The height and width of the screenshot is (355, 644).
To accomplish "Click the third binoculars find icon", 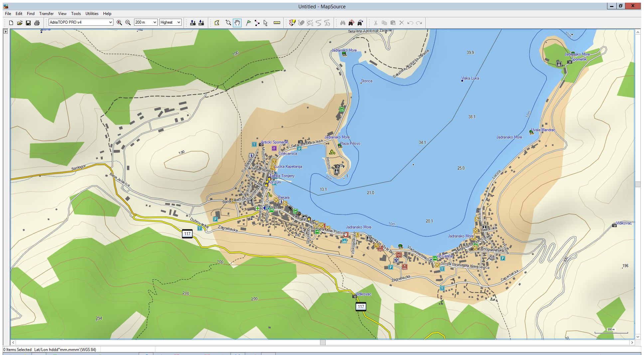I will pos(360,23).
